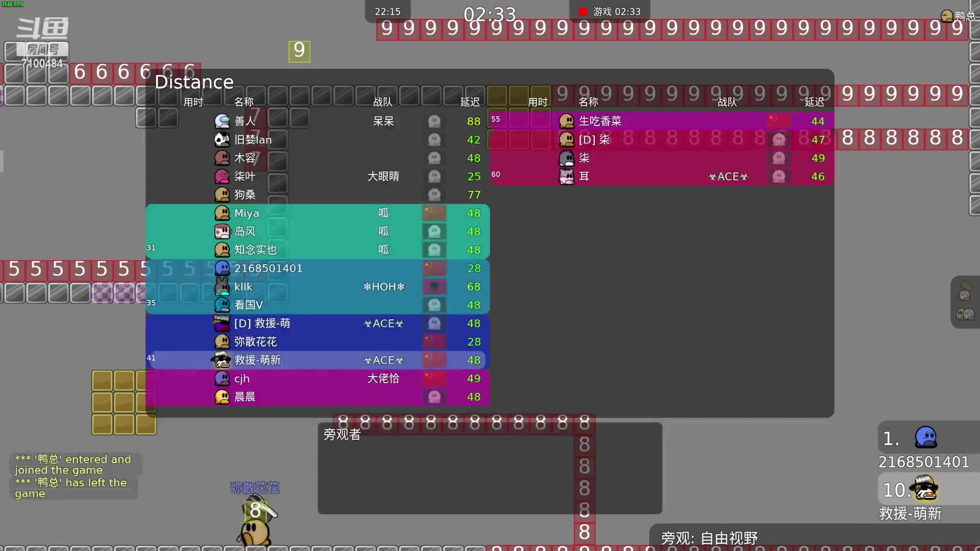The height and width of the screenshot is (551, 980).
Task: Click the 善人 player avatar icon
Action: [x=222, y=121]
